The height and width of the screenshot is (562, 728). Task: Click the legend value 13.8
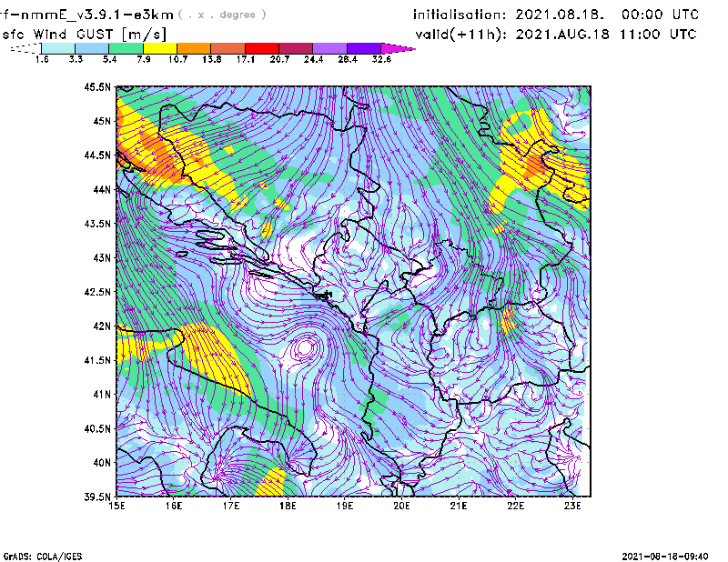click(x=212, y=59)
